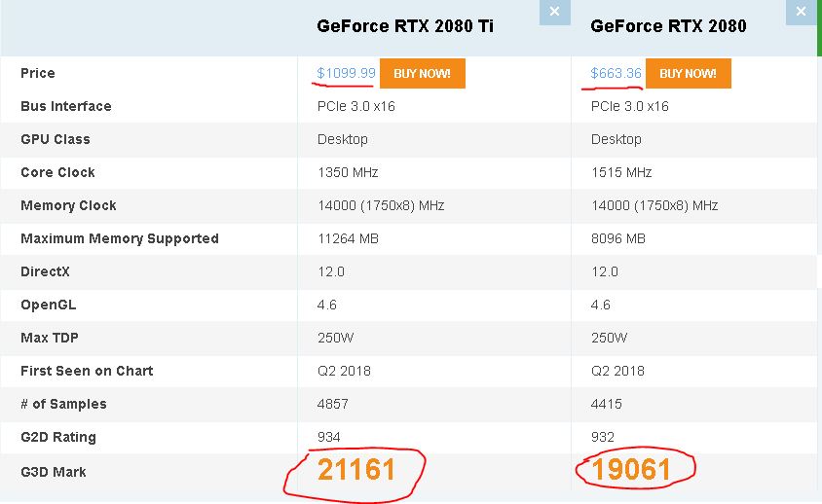Click the # of Samples row label
The image size is (822, 504).
pos(63,404)
